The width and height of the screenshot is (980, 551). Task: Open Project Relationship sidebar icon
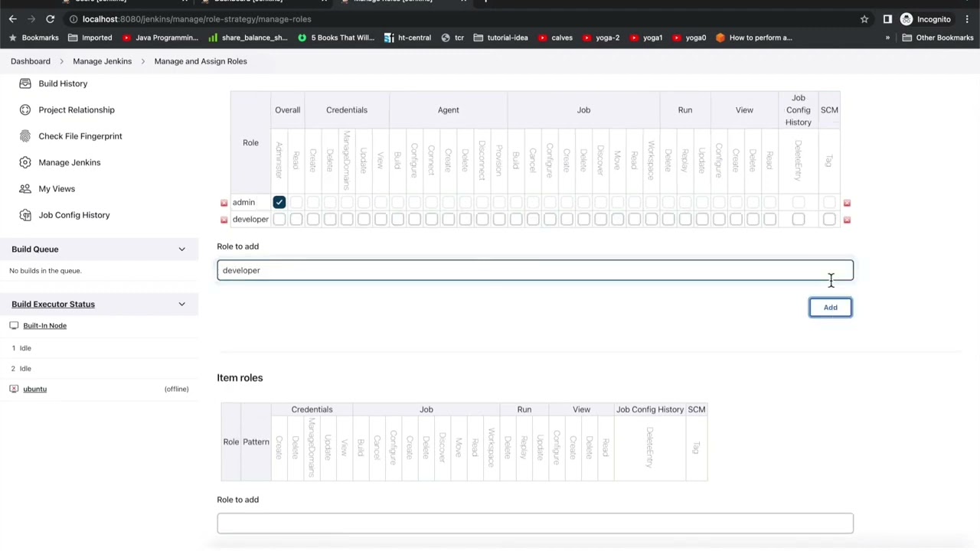pos(25,109)
